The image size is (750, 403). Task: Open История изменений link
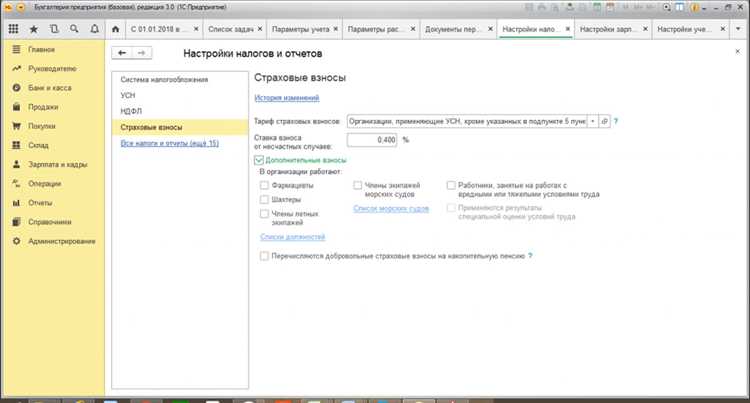click(x=287, y=98)
